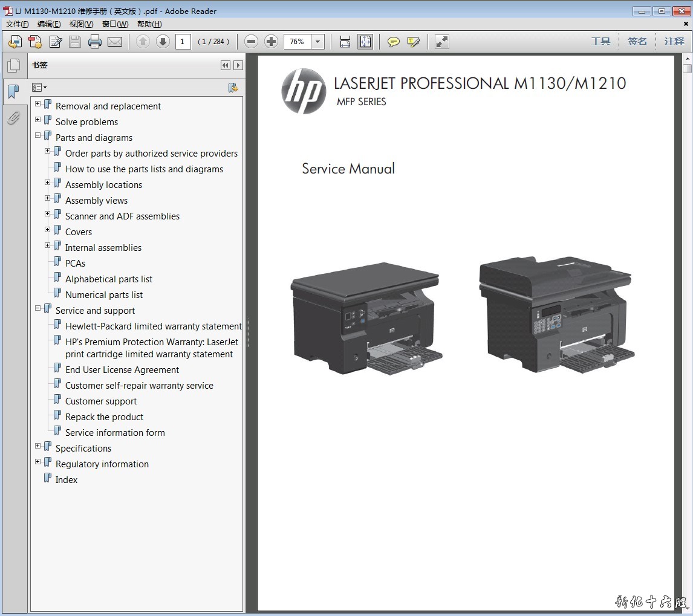
Task: Expand the Removal and replacement bookmark
Action: pyautogui.click(x=38, y=104)
